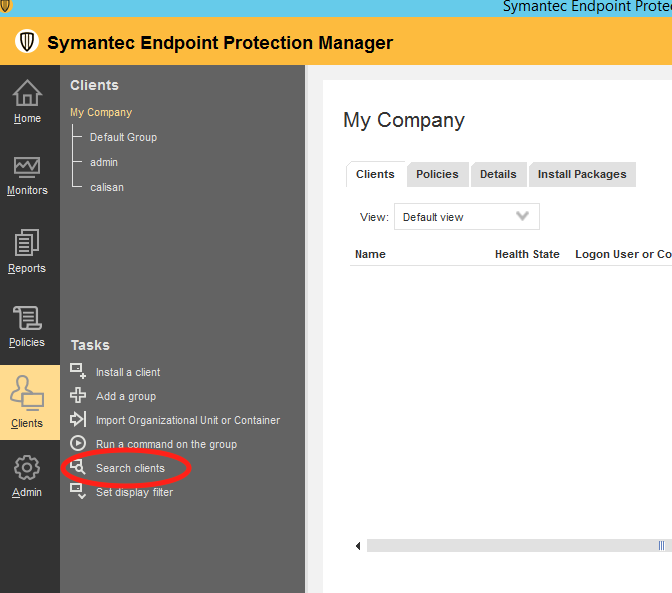
Task: Switch to the Policies tab
Action: click(437, 174)
